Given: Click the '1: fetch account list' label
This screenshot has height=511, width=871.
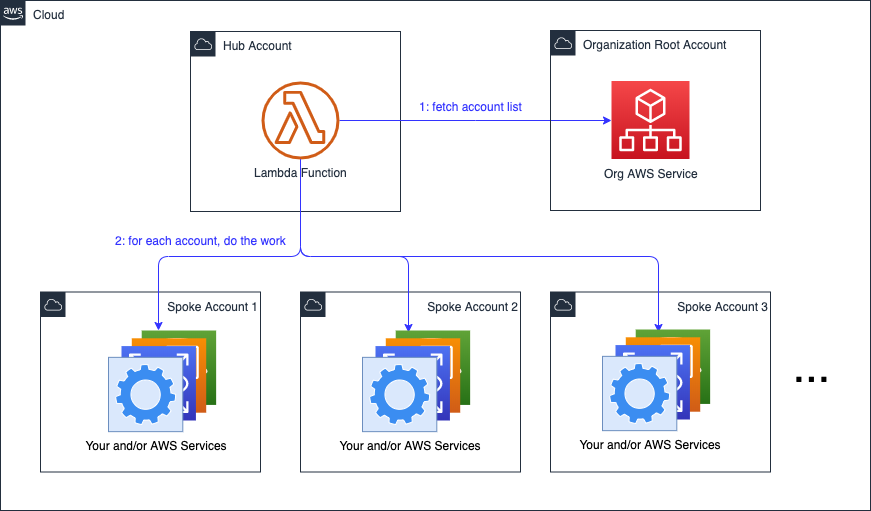Looking at the screenshot, I should (470, 107).
